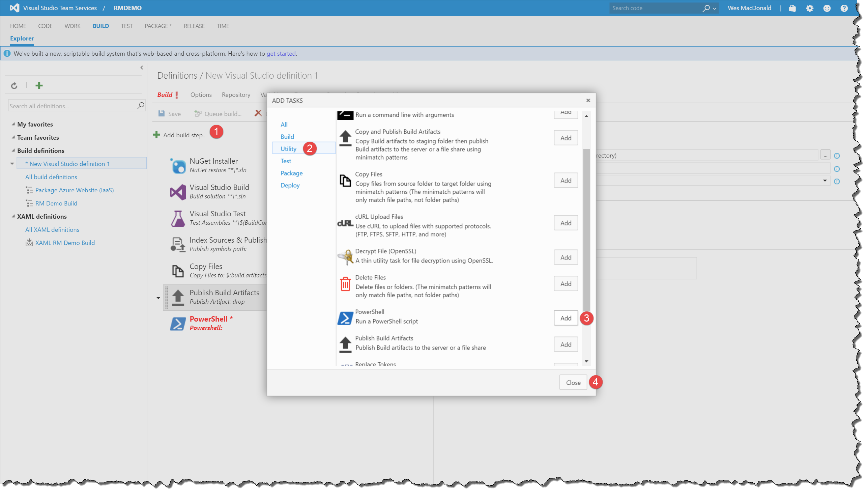The height and width of the screenshot is (494, 868).
Task: Click the green plus new definition icon
Action: click(x=39, y=85)
